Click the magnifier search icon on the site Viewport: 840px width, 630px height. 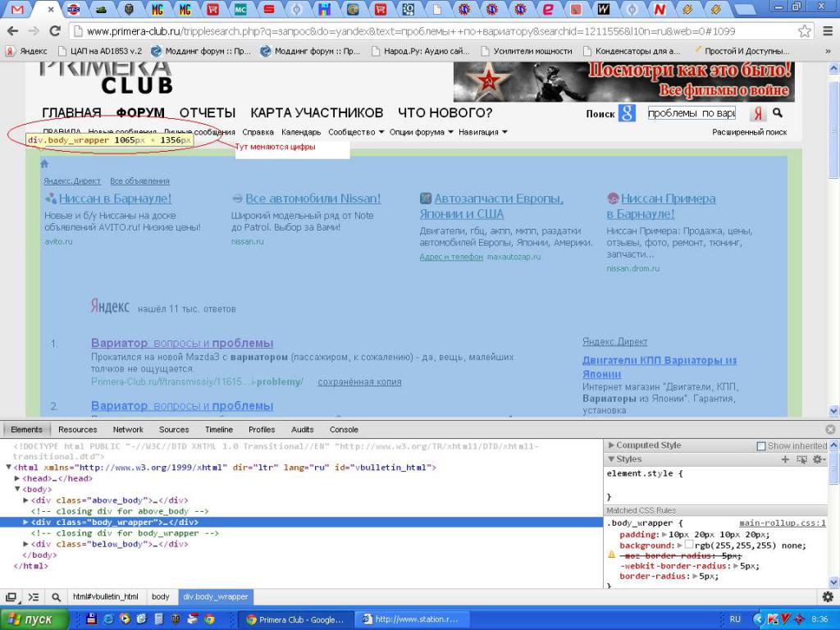click(x=778, y=112)
